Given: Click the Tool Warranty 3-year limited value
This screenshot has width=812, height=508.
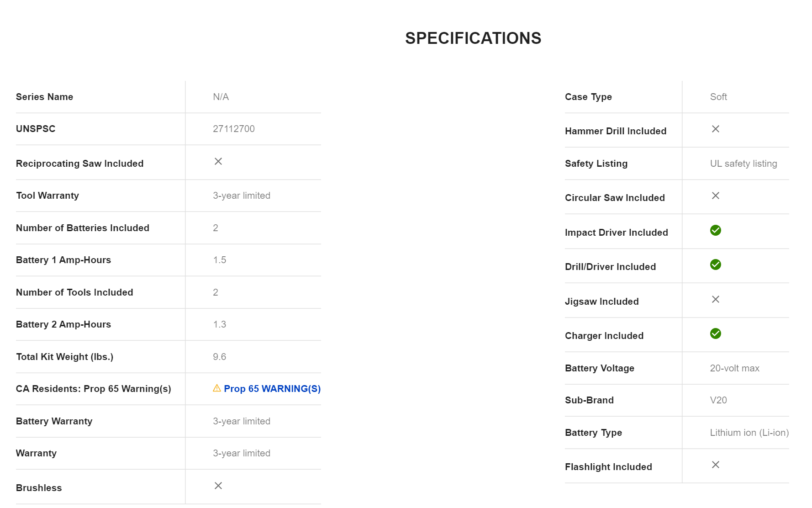Looking at the screenshot, I should 242,196.
